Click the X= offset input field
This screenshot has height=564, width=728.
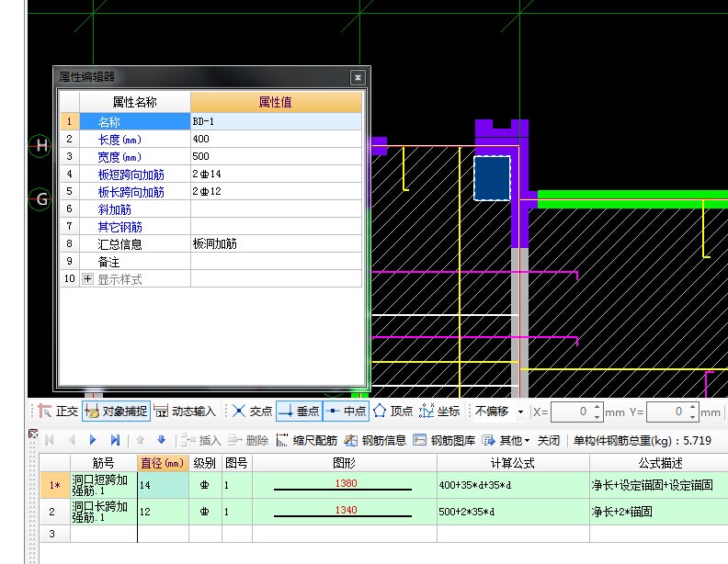click(x=571, y=412)
